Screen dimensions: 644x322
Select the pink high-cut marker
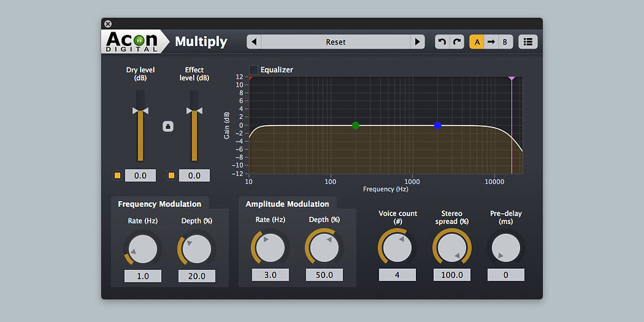tap(511, 78)
